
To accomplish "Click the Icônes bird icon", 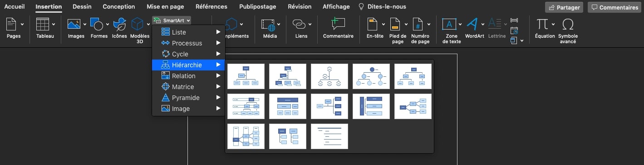I will coord(119,24).
